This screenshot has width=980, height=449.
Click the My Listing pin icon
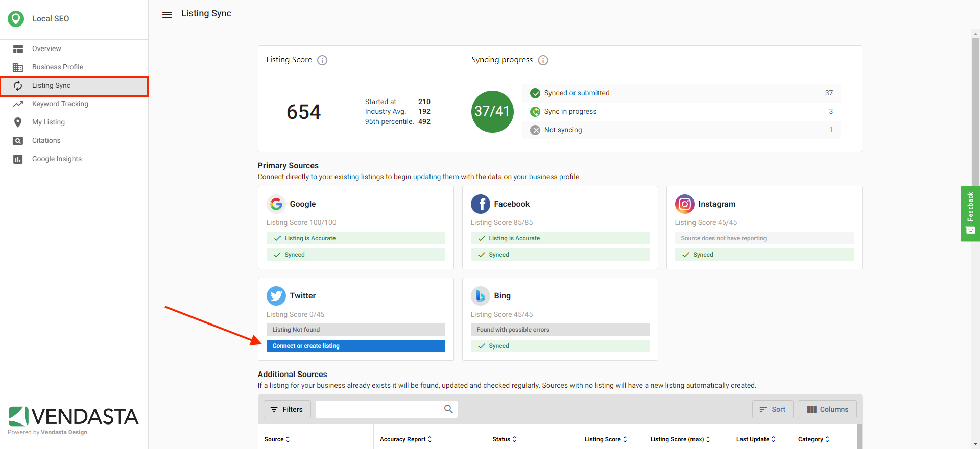click(x=18, y=122)
